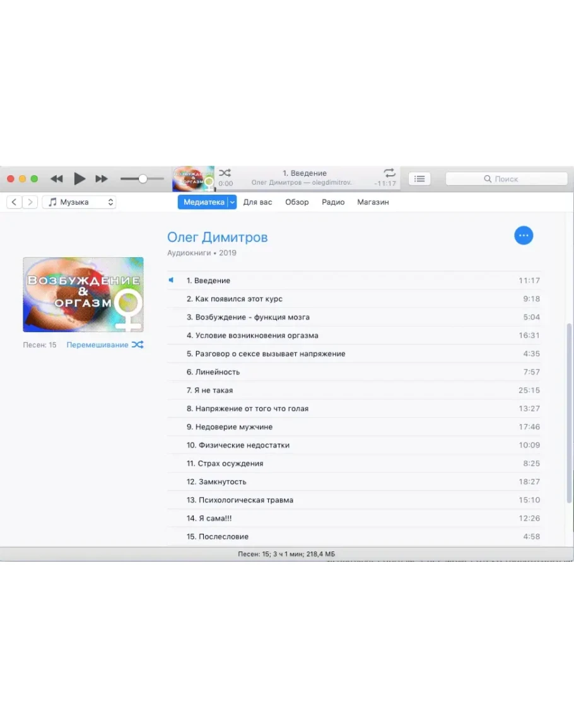574x728 pixels.
Task: Click the Олег Димитров artist title
Action: (x=217, y=237)
